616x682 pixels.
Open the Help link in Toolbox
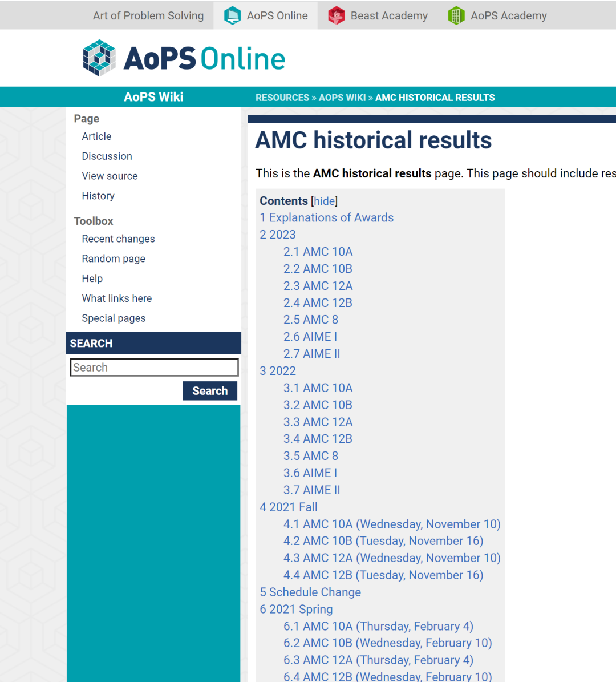click(x=92, y=279)
